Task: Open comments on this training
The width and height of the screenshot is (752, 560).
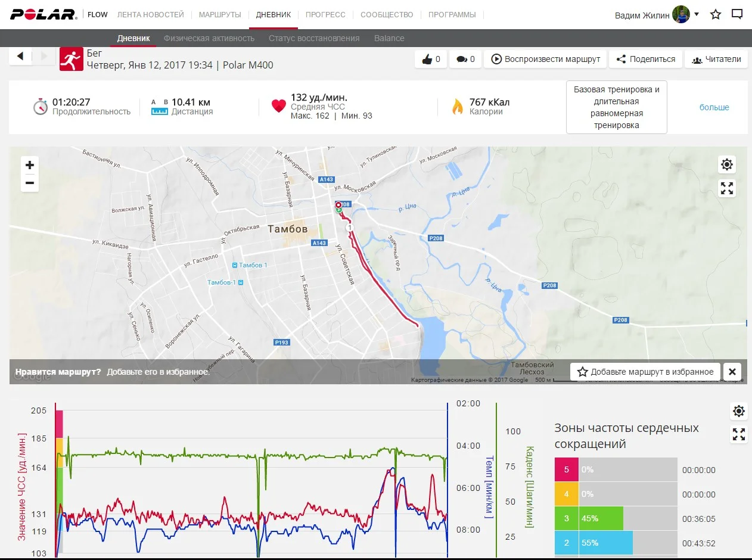Action: [465, 59]
